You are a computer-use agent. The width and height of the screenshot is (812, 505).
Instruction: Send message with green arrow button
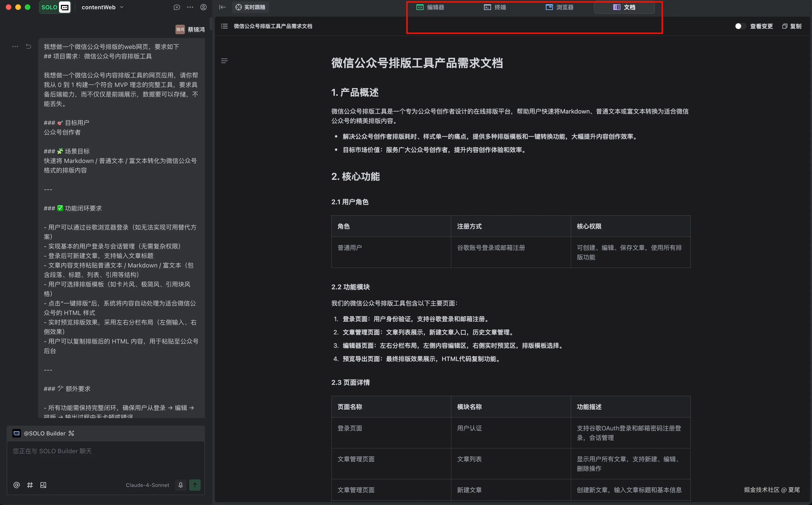coord(195,485)
